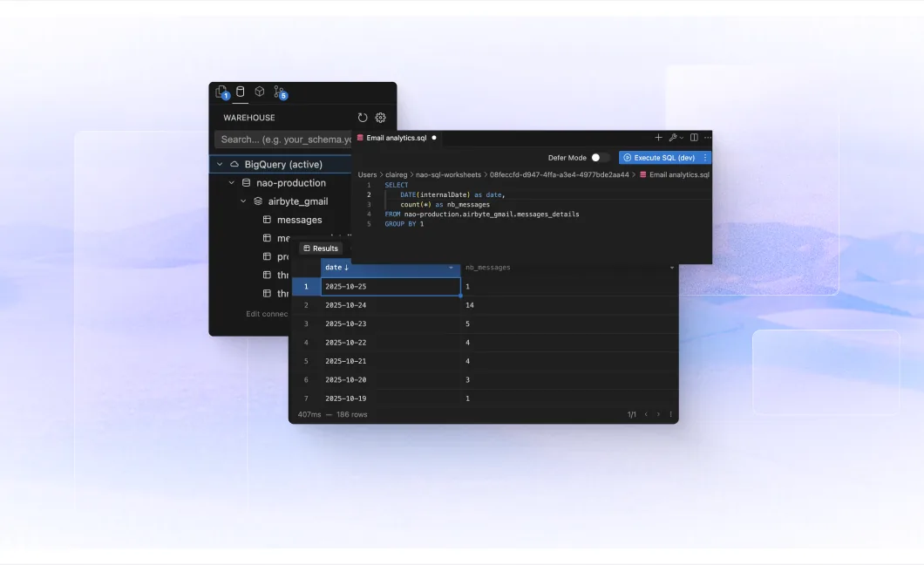The height and width of the screenshot is (565, 924).
Task: Open editor more actions ellipsis
Action: [x=707, y=137]
